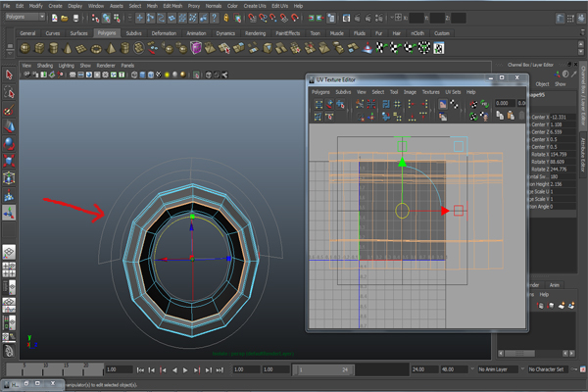
Task: Open the Anim layer tab
Action: [x=555, y=285]
